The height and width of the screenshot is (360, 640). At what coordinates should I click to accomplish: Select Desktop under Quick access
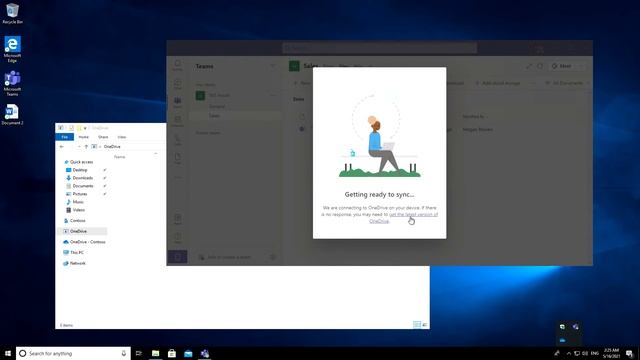pyautogui.click(x=80, y=170)
